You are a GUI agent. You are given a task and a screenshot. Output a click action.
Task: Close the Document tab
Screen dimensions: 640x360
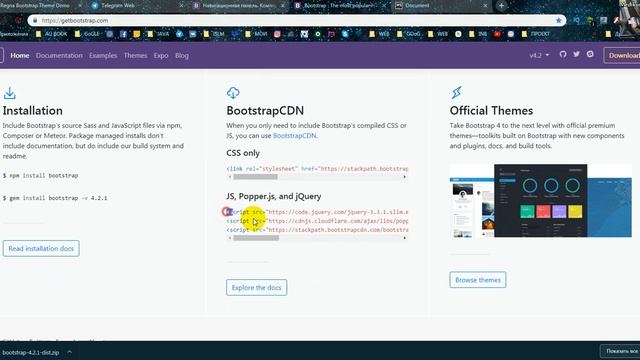tap(485, 6)
